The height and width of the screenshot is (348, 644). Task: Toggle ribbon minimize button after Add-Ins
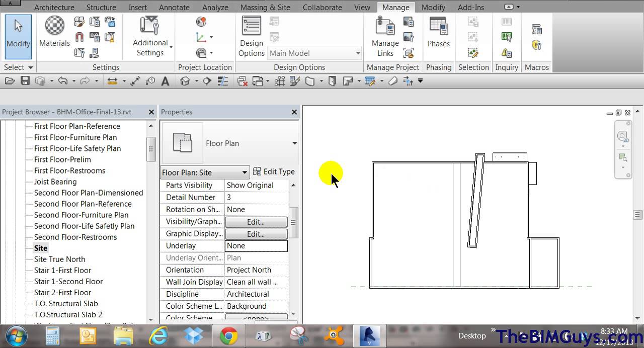tap(509, 7)
